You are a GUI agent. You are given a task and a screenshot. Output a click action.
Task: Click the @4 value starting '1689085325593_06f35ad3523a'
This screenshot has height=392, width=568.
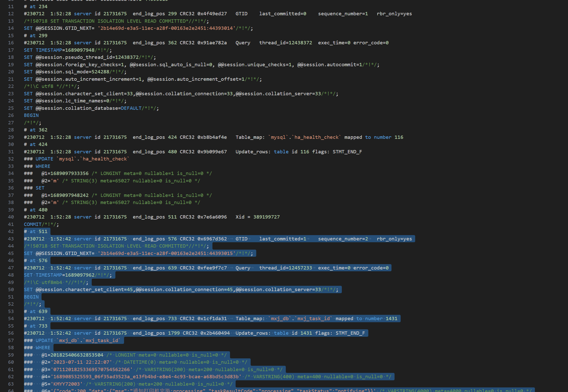coord(146,377)
